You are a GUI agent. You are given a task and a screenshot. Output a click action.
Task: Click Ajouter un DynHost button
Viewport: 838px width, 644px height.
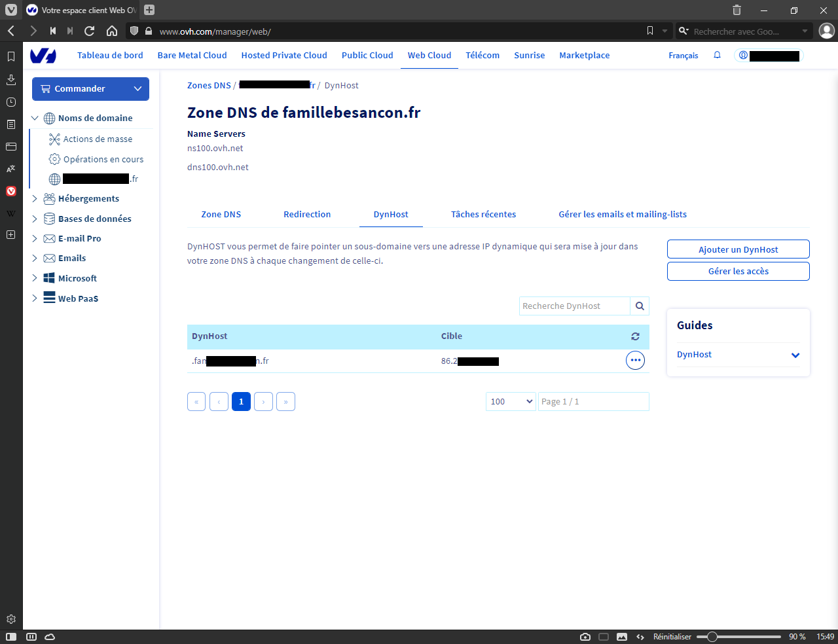(738, 249)
